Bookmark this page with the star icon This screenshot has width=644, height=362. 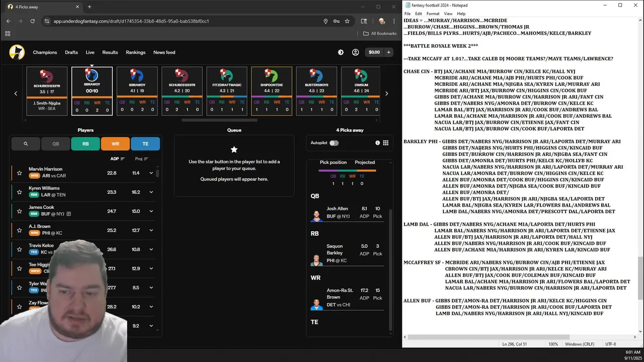point(347,21)
